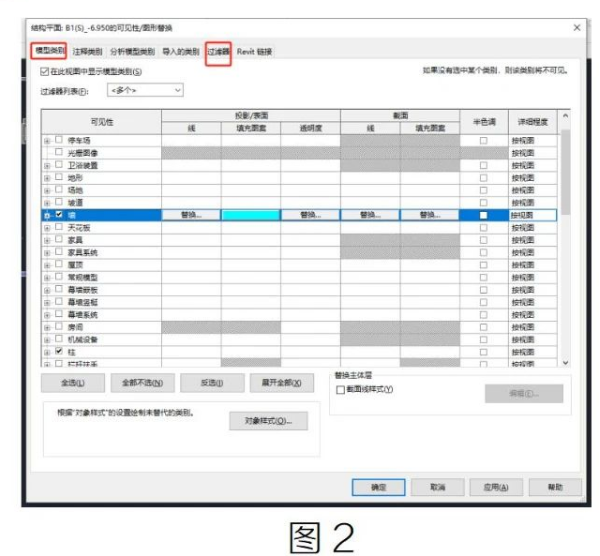The image size is (600, 556).
Task: Select the 幕墙系统 row label
Action: (83, 315)
